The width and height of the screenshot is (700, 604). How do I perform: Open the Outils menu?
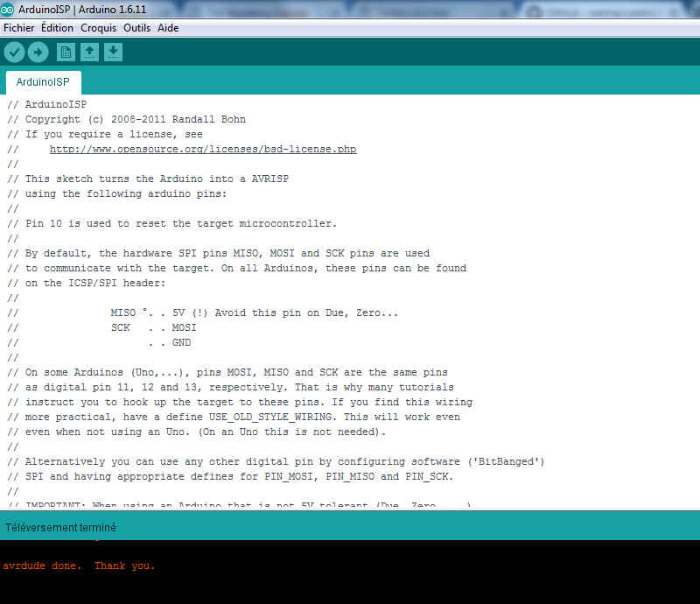coord(137,28)
